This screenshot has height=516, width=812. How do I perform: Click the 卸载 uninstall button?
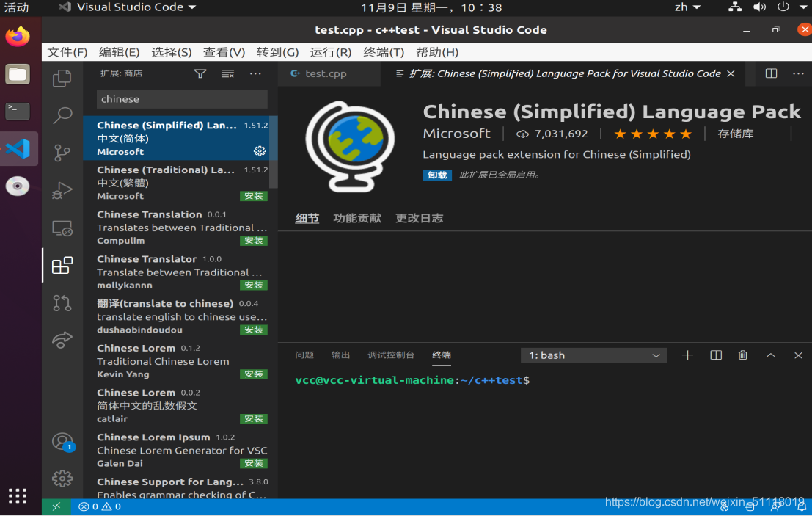437,175
